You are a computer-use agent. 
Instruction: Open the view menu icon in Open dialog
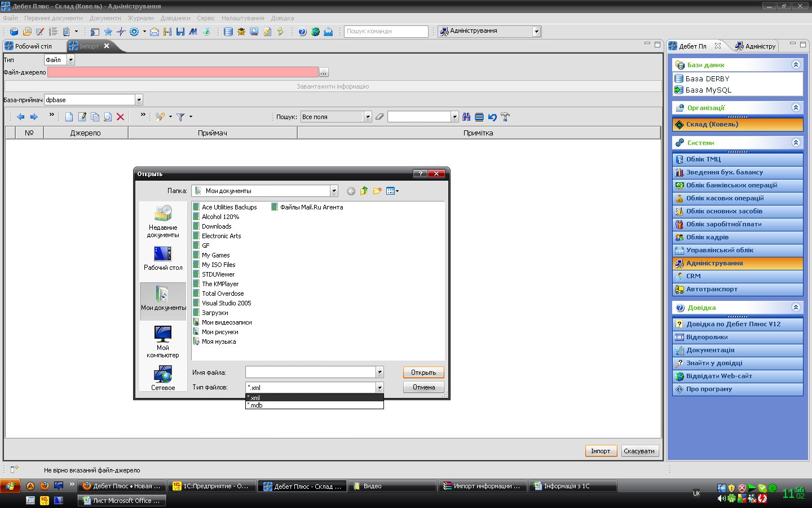[392, 191]
